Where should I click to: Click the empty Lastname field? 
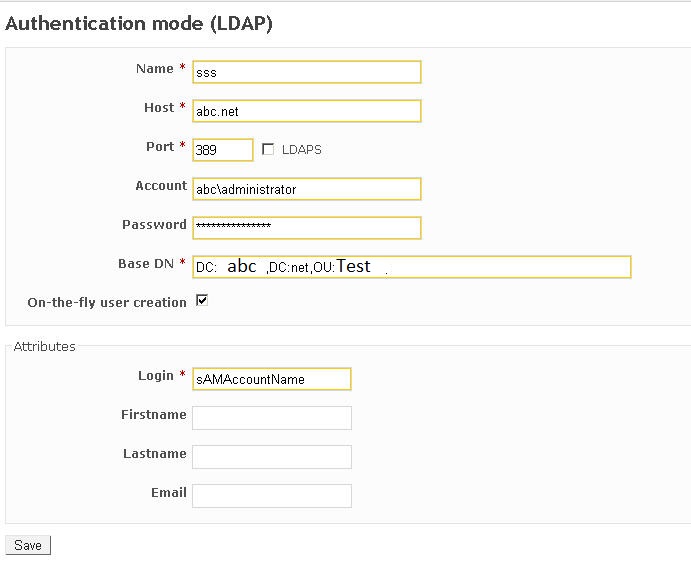(x=271, y=457)
